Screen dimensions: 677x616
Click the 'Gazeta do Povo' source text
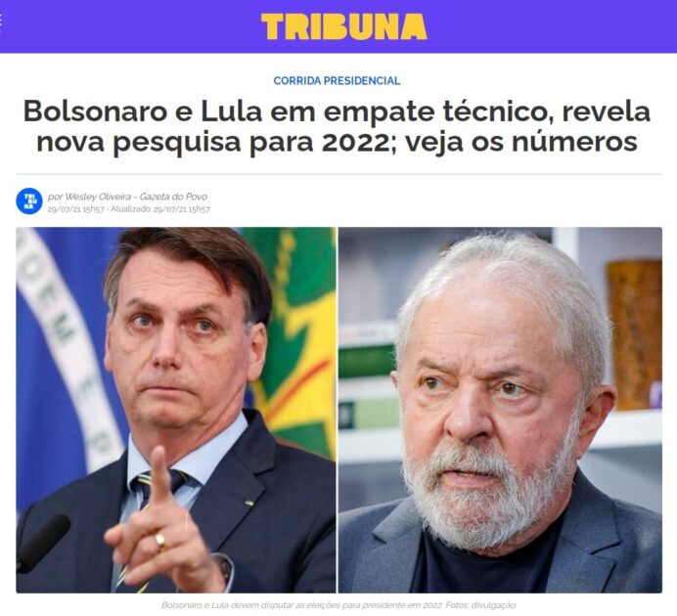click(x=173, y=197)
